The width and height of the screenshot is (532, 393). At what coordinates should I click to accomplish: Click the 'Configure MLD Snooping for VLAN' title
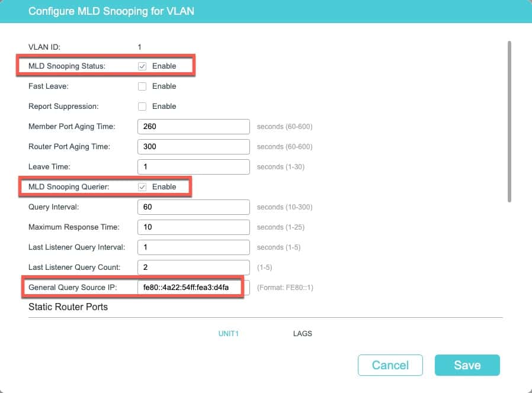(x=111, y=11)
